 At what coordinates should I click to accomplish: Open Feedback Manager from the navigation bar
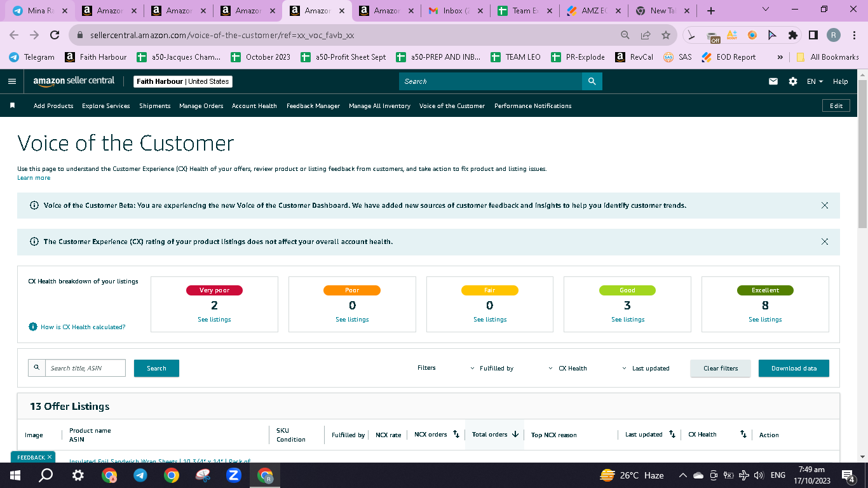(x=313, y=106)
